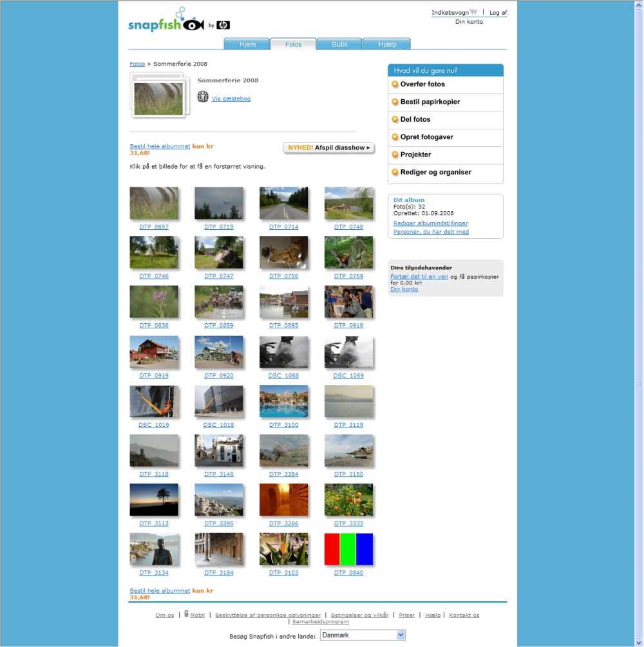The width and height of the screenshot is (644, 647).
Task: Expand the Rediger og organiser menu
Action: (x=446, y=173)
